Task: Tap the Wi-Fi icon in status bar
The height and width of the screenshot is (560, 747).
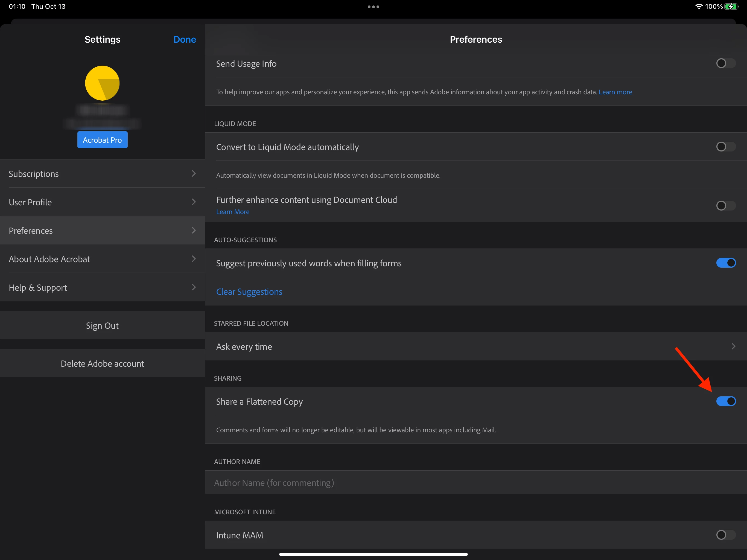Action: click(x=698, y=7)
